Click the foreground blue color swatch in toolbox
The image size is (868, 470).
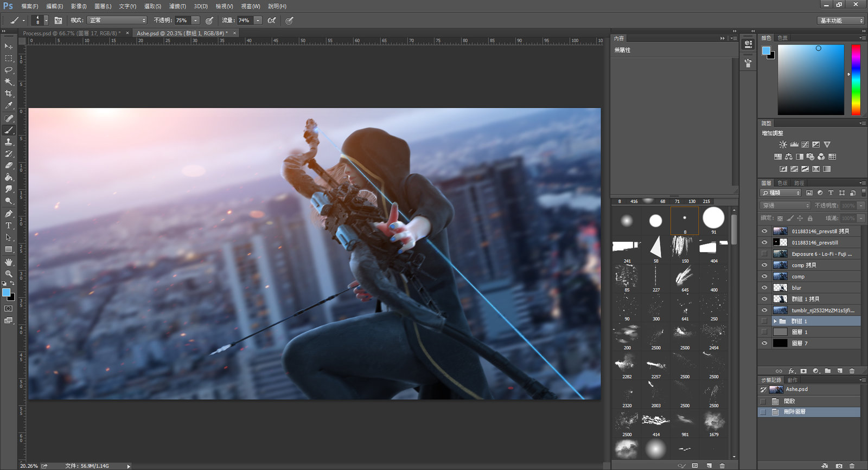(6, 293)
